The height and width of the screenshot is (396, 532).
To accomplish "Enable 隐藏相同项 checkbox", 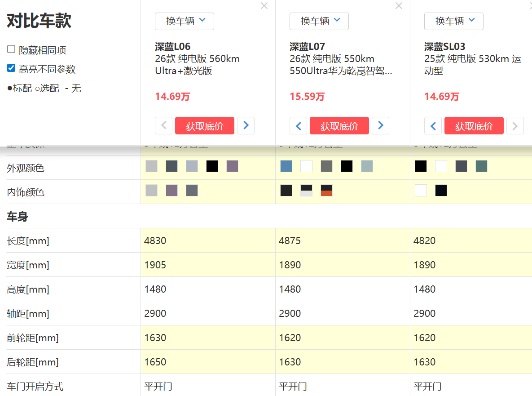I will (x=11, y=49).
